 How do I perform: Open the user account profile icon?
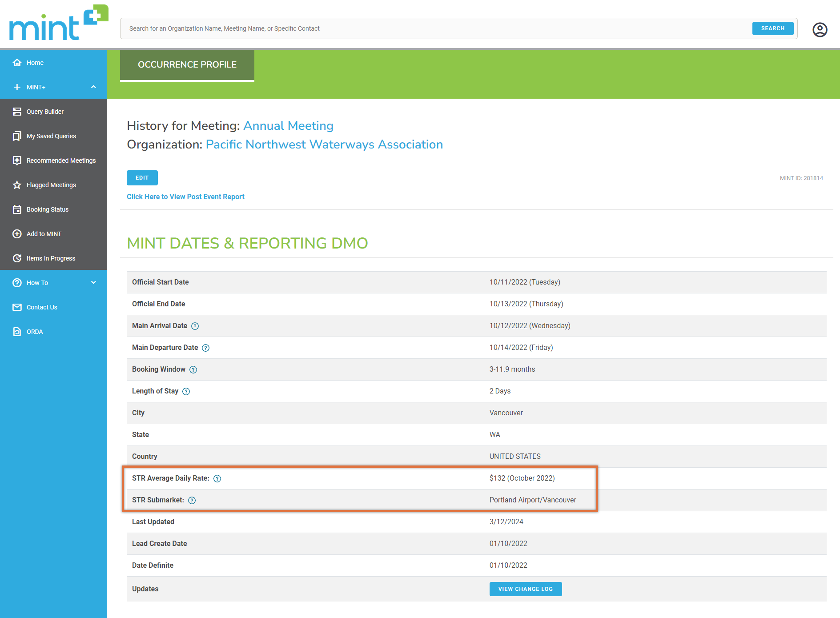click(x=820, y=29)
